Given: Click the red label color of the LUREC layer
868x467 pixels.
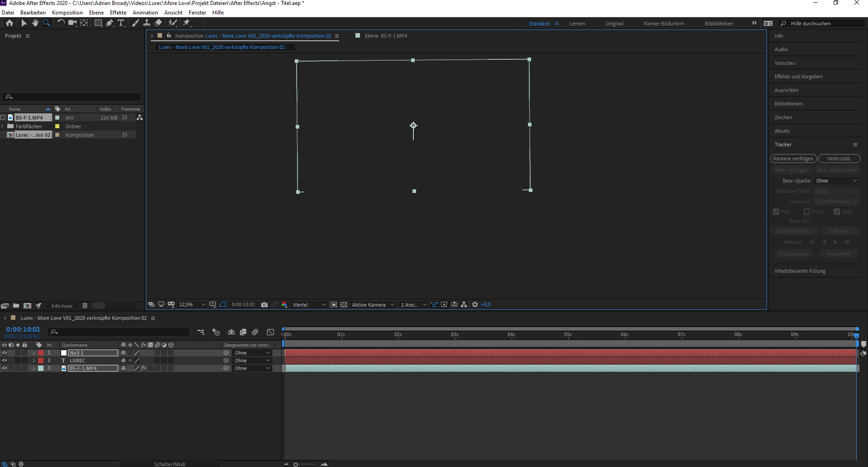Looking at the screenshot, I should tap(41, 361).
